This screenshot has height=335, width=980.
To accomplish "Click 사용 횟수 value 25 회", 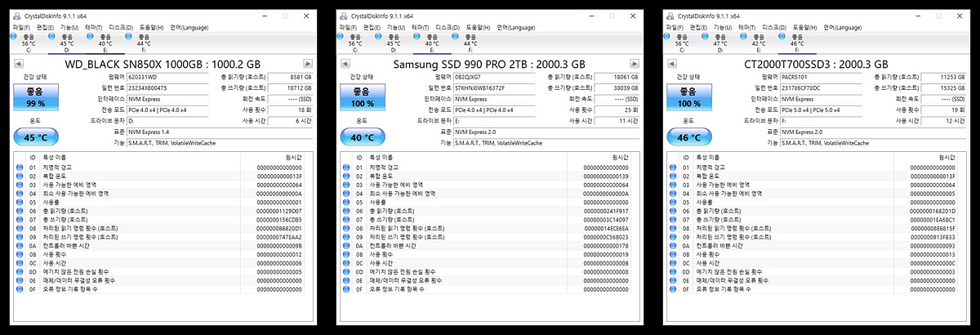I will 617,109.
